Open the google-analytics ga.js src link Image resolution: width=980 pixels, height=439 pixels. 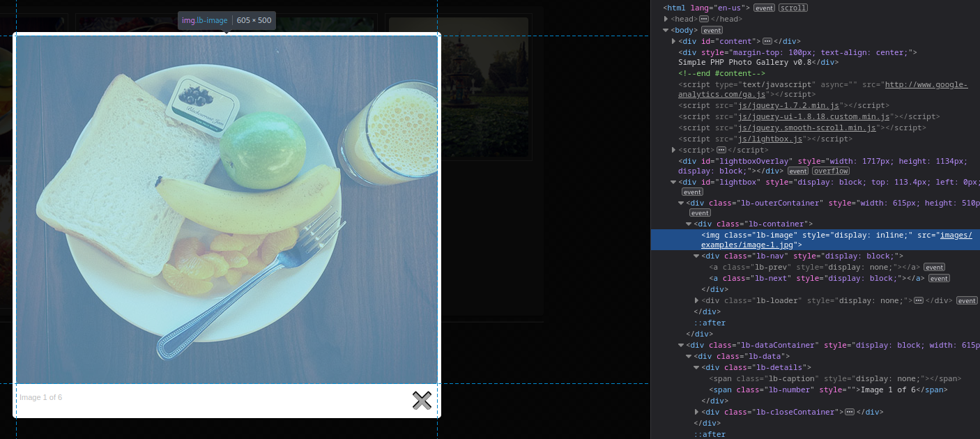(822, 89)
